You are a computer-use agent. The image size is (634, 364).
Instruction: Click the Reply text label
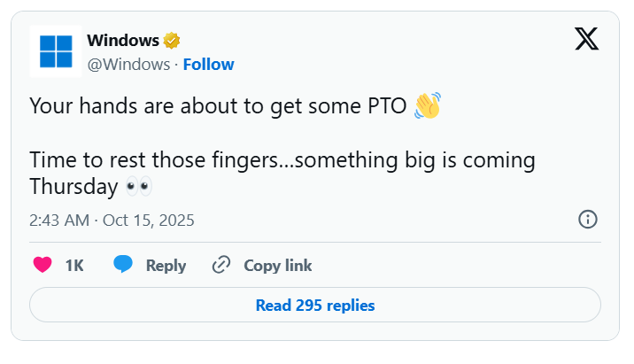[166, 265]
